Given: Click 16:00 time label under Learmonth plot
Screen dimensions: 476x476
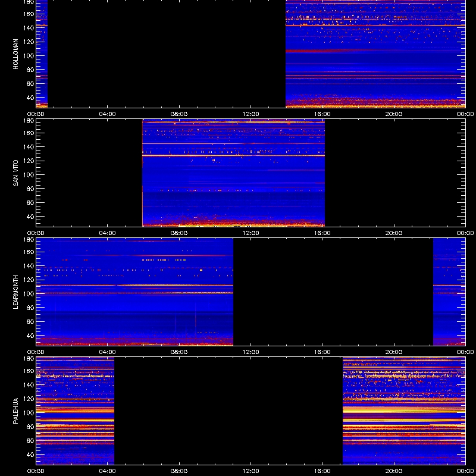Looking at the screenshot, I should (x=322, y=352).
